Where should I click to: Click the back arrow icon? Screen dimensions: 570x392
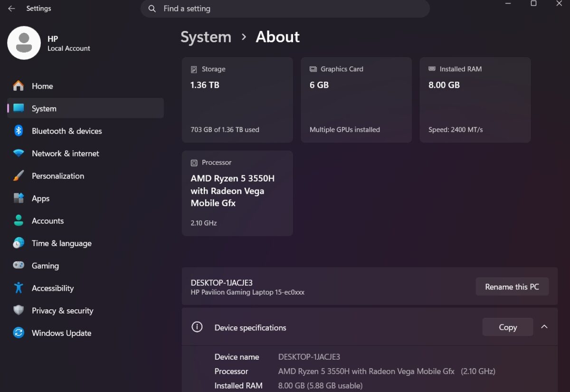[11, 9]
